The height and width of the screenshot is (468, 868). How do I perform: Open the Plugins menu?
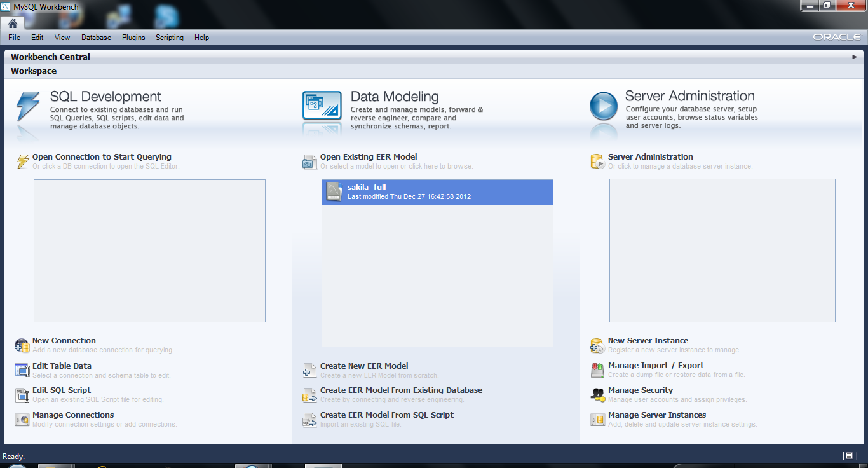click(x=133, y=38)
